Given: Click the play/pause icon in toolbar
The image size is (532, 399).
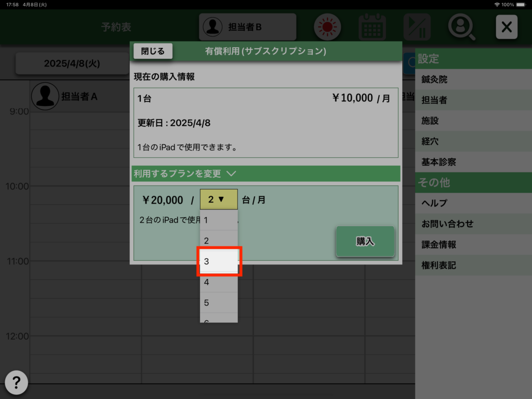Looking at the screenshot, I should click(417, 26).
